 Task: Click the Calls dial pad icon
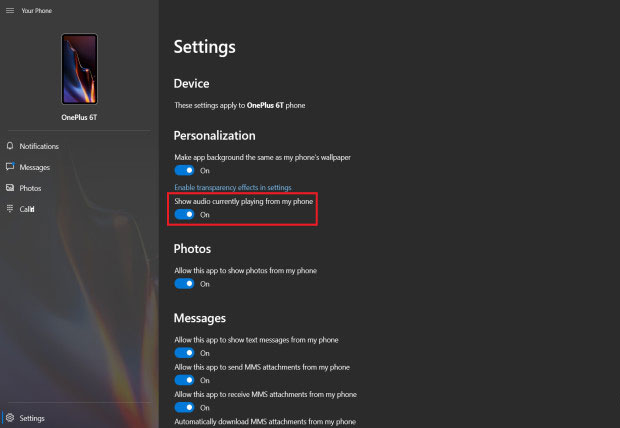[x=10, y=208]
